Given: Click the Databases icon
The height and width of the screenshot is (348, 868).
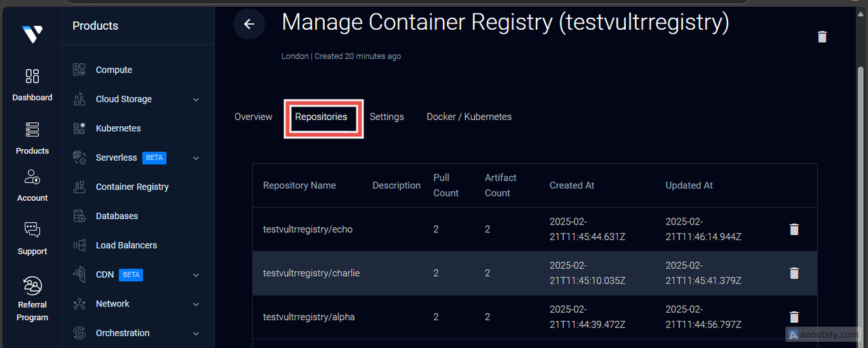Looking at the screenshot, I should point(79,216).
